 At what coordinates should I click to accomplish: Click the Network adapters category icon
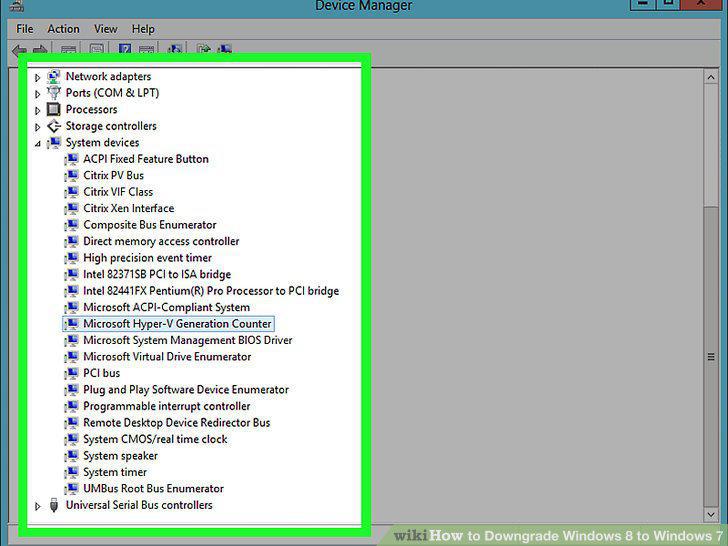[x=54, y=76]
